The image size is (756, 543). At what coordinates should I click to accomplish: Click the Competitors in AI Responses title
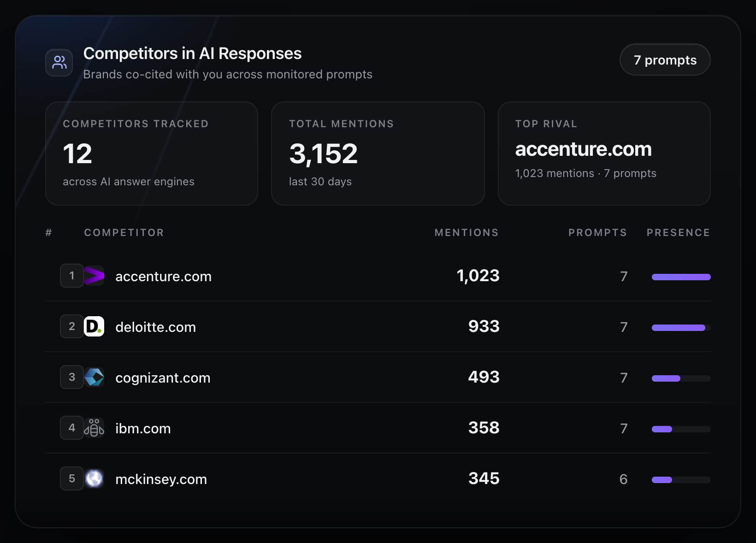pos(192,53)
